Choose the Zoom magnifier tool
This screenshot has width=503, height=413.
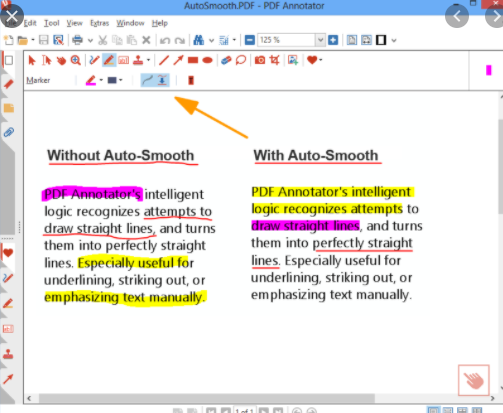(76, 60)
